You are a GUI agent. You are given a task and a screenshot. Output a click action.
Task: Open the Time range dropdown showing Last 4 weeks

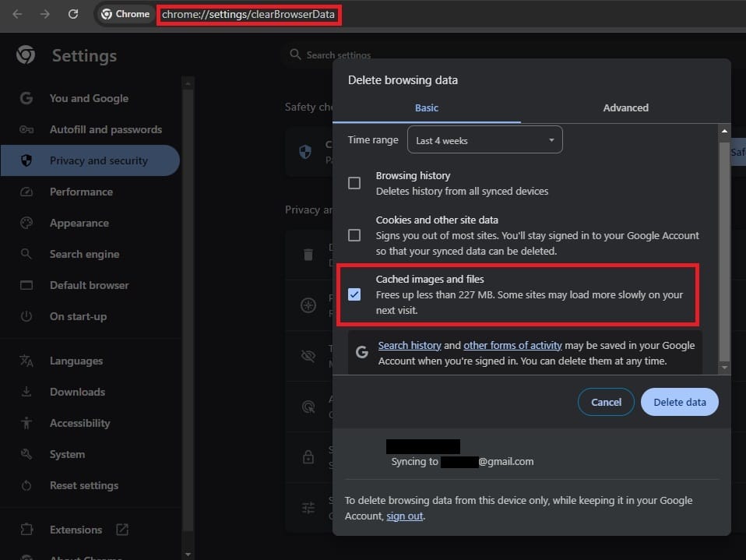pyautogui.click(x=485, y=140)
